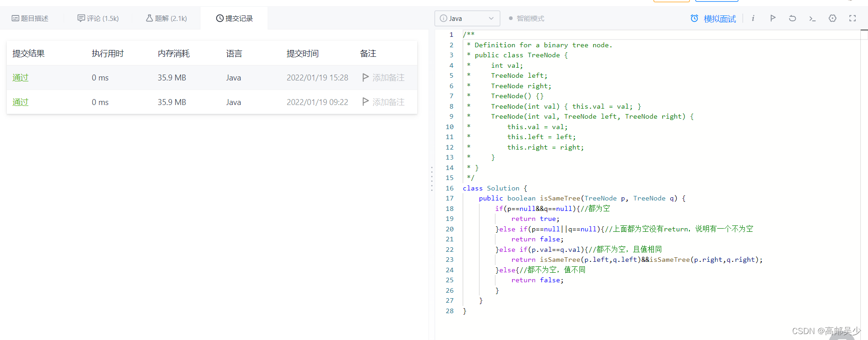
Task: Click the 备注 column header
Action: (x=368, y=54)
